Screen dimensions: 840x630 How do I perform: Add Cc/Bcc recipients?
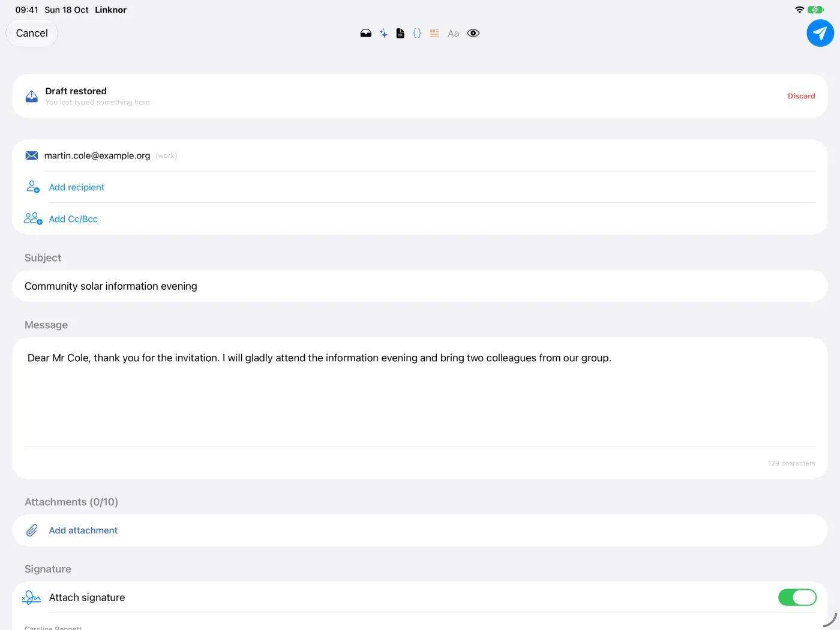73,219
